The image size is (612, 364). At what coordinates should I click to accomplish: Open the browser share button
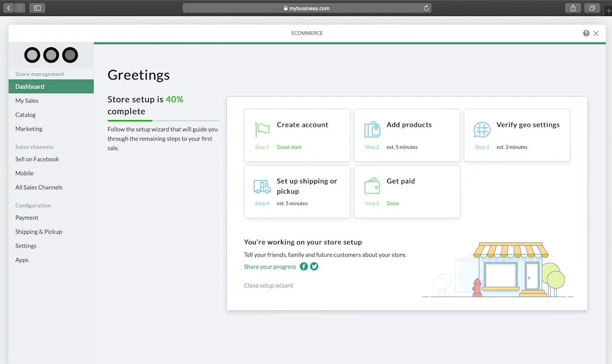[573, 8]
